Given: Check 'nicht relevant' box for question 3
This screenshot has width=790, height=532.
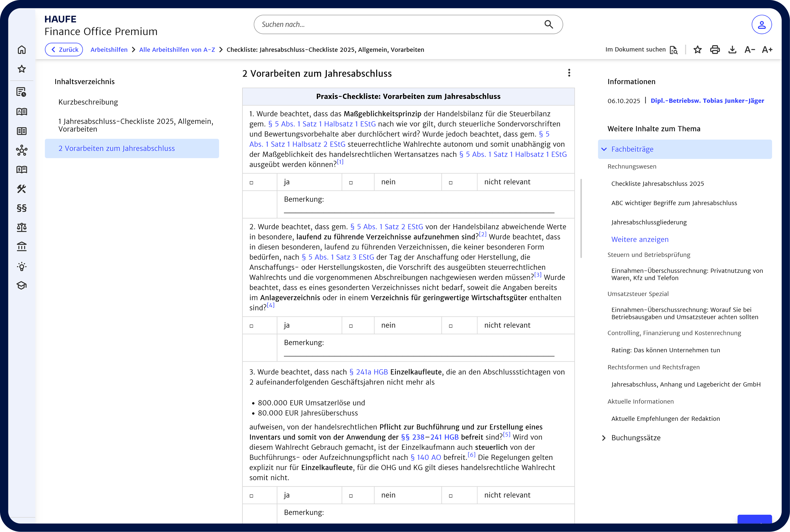Looking at the screenshot, I should pyautogui.click(x=451, y=496).
